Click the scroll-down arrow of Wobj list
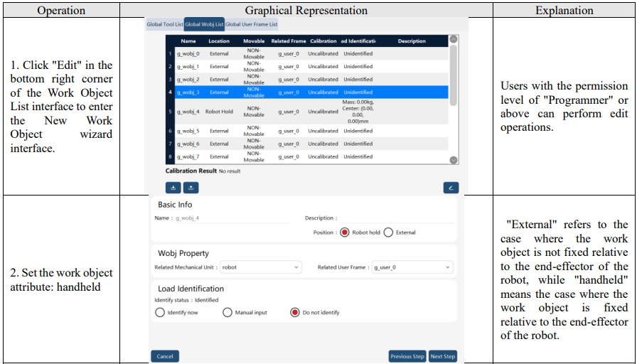 pos(454,160)
